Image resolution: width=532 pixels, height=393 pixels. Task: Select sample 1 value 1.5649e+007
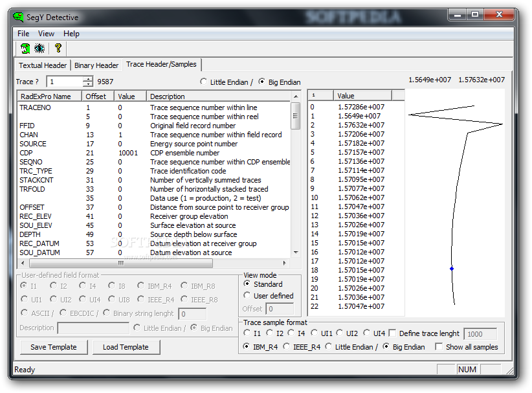tap(356, 116)
